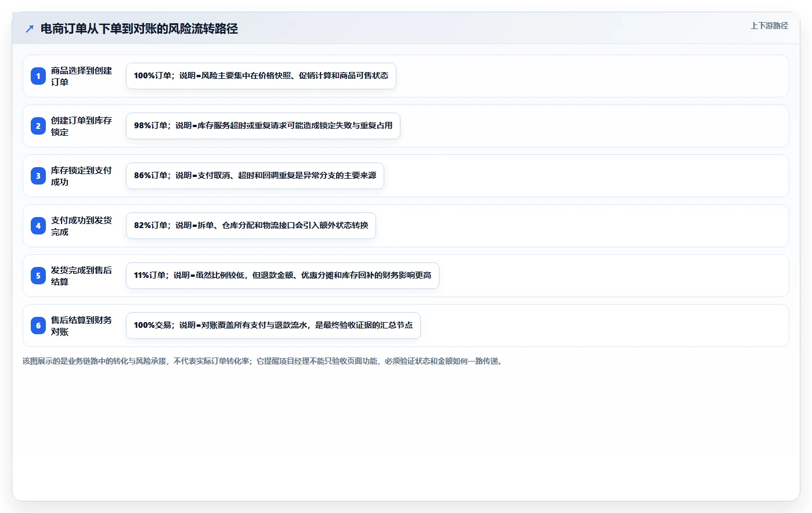Image resolution: width=812 pixels, height=513 pixels.
Task: Click the step 6 number badge
Action: pyautogui.click(x=38, y=326)
